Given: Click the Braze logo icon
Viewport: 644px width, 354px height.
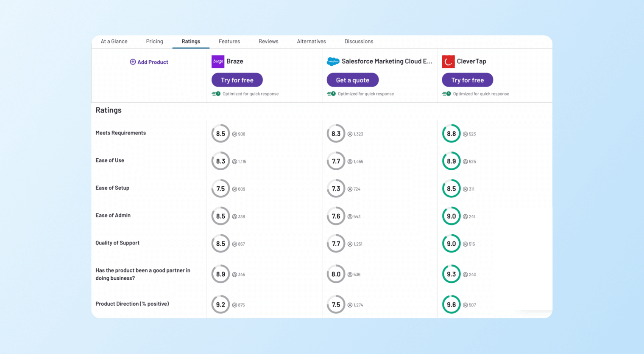Looking at the screenshot, I should (218, 62).
